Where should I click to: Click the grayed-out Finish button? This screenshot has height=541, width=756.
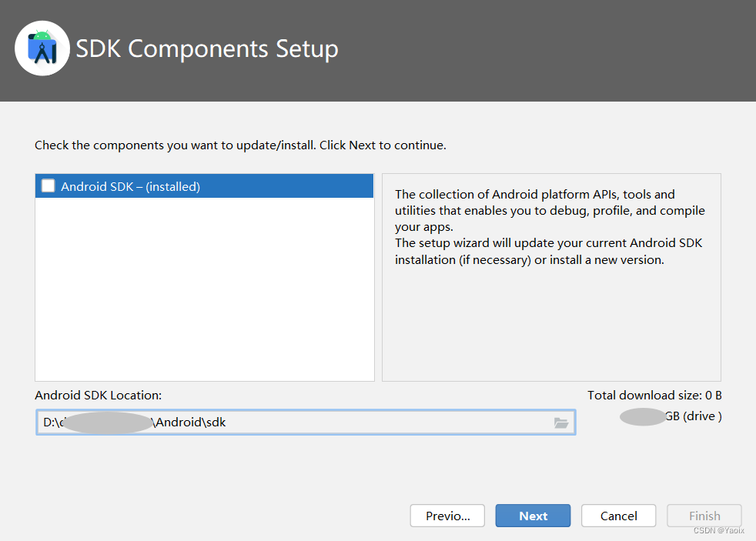point(704,516)
